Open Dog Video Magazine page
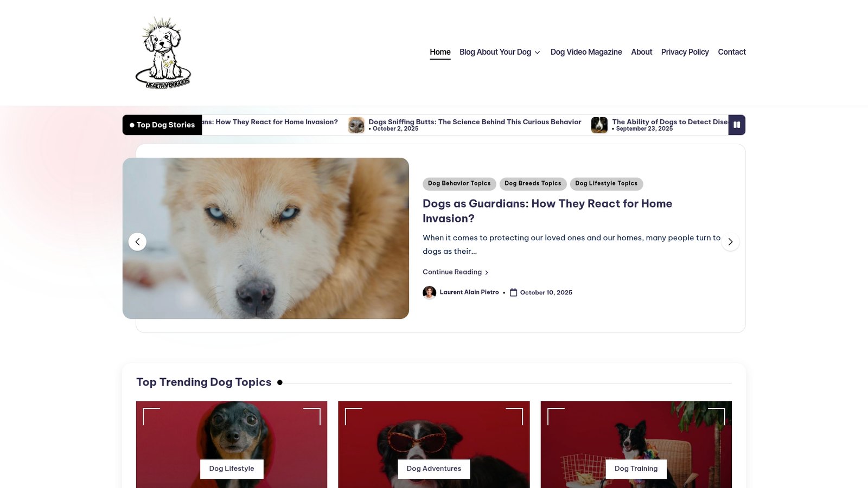This screenshot has width=868, height=488. (586, 52)
